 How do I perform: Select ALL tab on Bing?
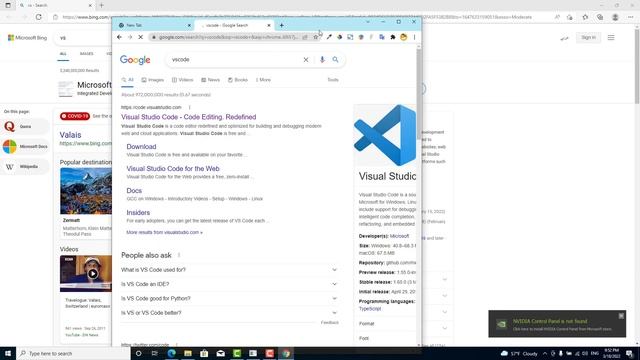click(63, 54)
